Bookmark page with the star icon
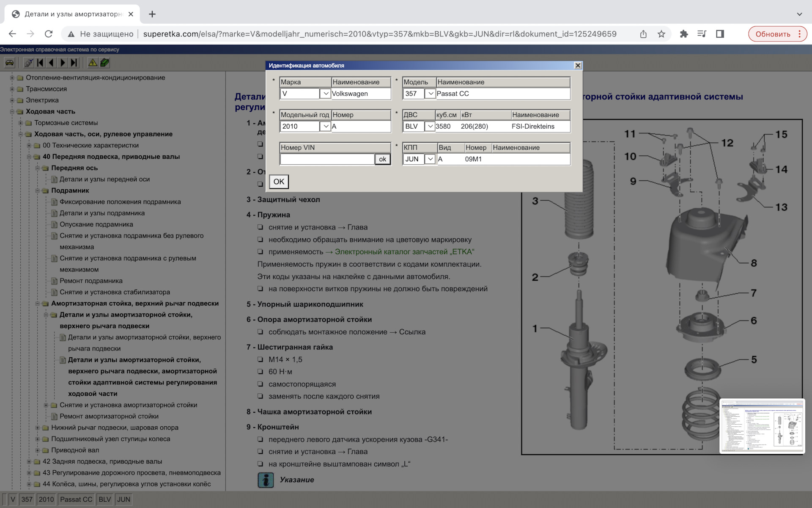Viewport: 812px width, 508px height. click(661, 34)
